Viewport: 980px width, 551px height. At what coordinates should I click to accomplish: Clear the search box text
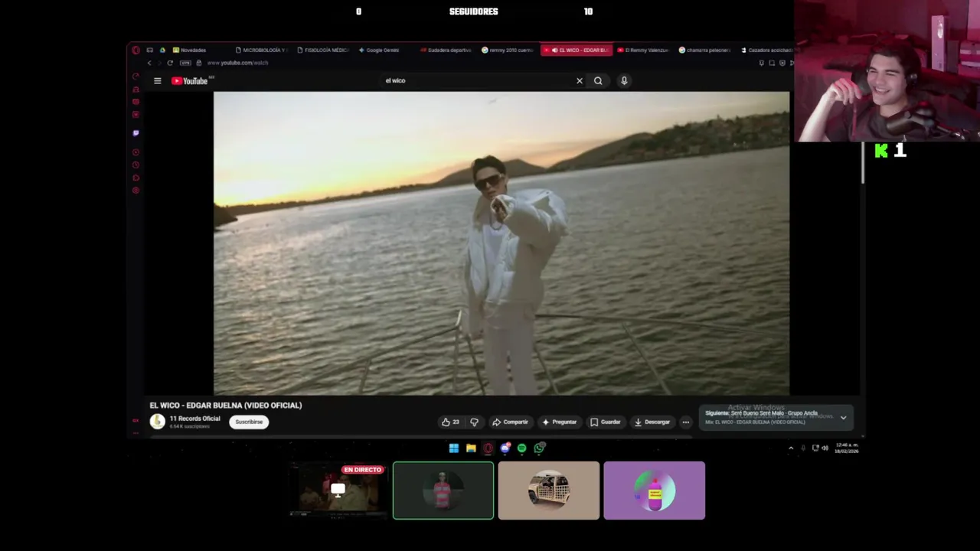pyautogui.click(x=580, y=80)
